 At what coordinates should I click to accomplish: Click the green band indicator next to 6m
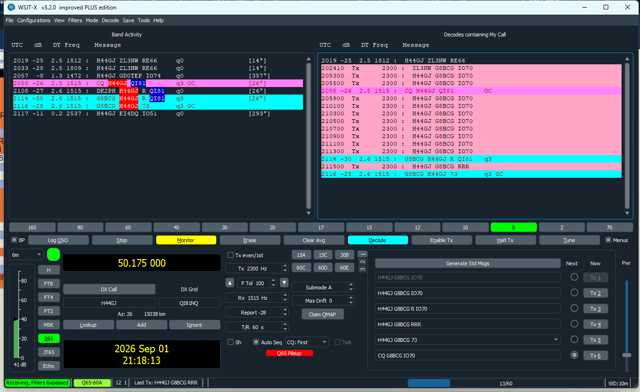point(53,254)
